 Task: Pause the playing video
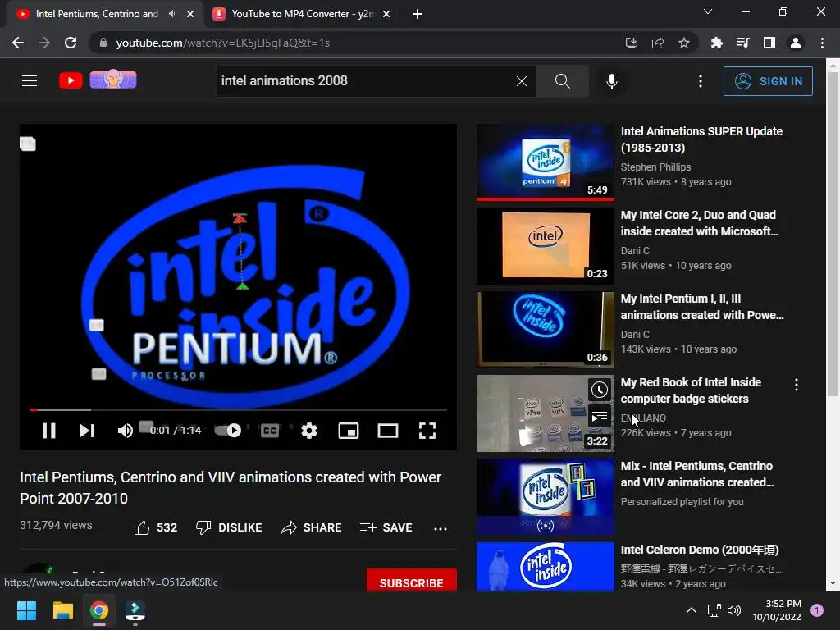coord(48,430)
